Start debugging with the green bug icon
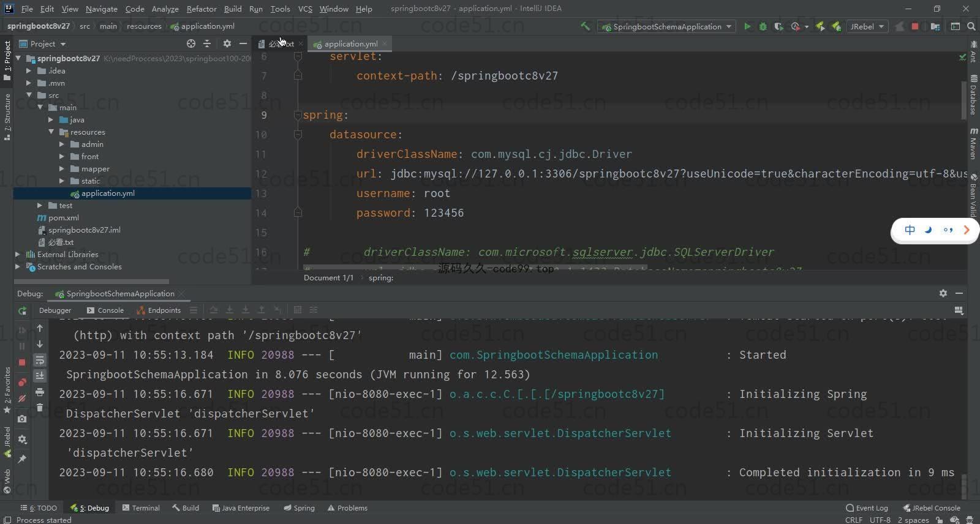This screenshot has width=980, height=524. [x=763, y=26]
